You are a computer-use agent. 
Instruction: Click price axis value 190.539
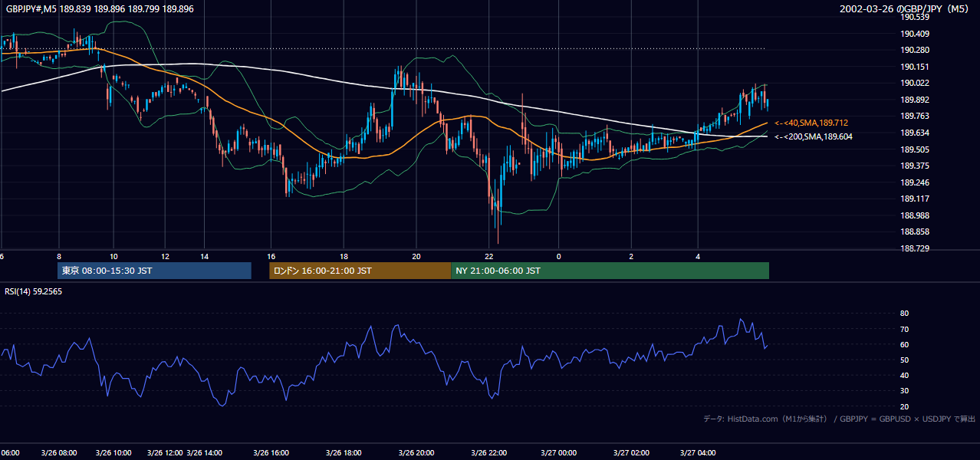(916, 17)
